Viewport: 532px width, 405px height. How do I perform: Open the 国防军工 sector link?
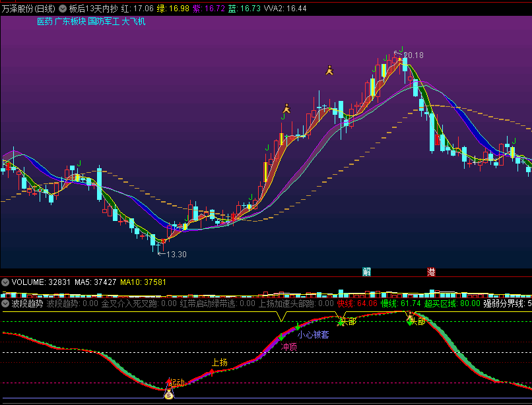104,21
